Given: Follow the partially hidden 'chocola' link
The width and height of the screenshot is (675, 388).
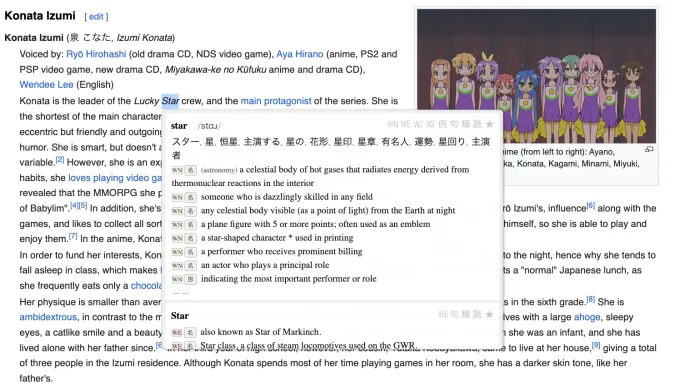Looking at the screenshot, I should pos(146,286).
